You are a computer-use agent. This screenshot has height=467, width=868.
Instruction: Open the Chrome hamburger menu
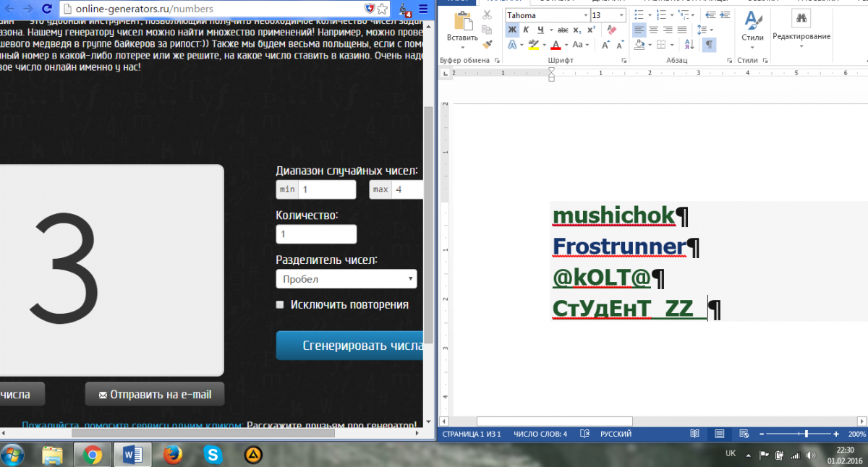(x=423, y=9)
